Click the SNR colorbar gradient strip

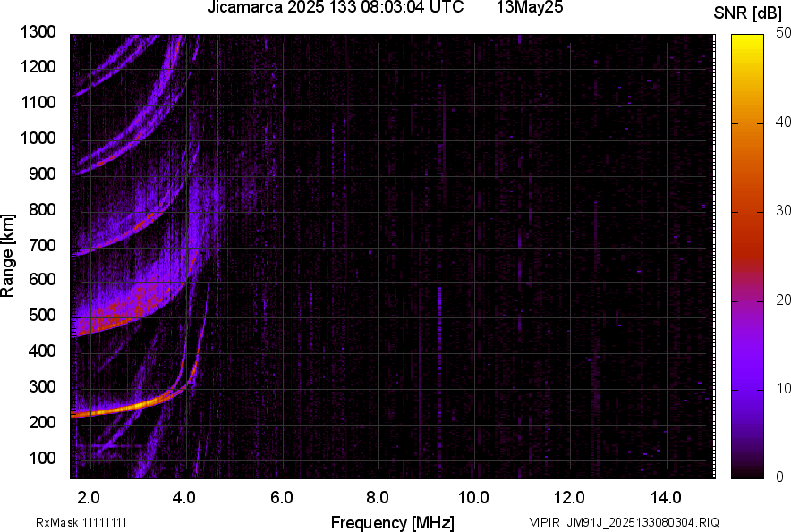[x=748, y=257]
